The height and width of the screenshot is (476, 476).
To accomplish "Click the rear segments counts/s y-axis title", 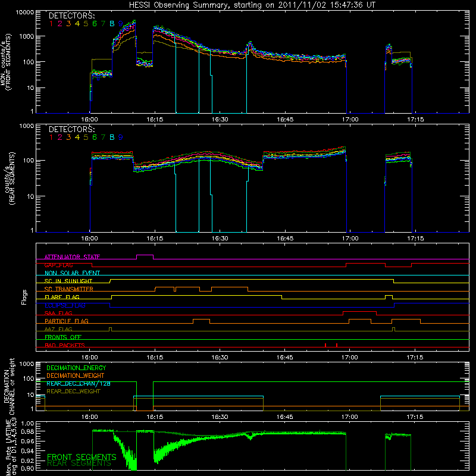I will pyautogui.click(x=10, y=178).
